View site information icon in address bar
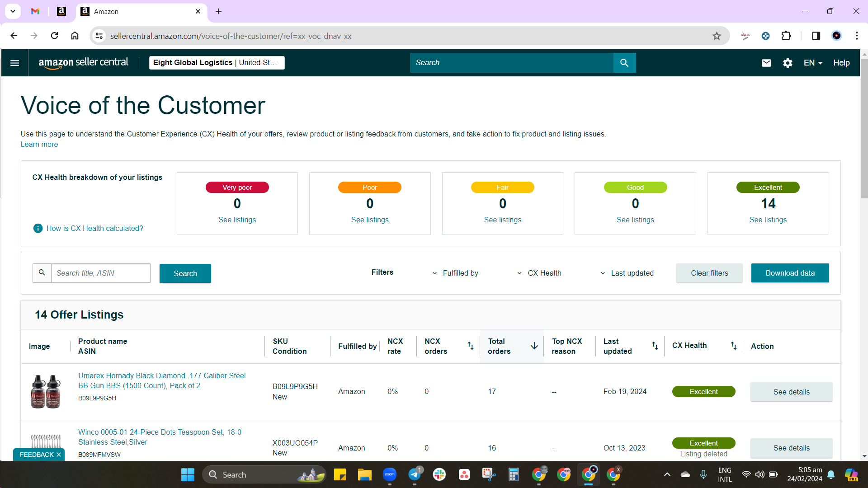The height and width of the screenshot is (488, 868). tap(99, 36)
